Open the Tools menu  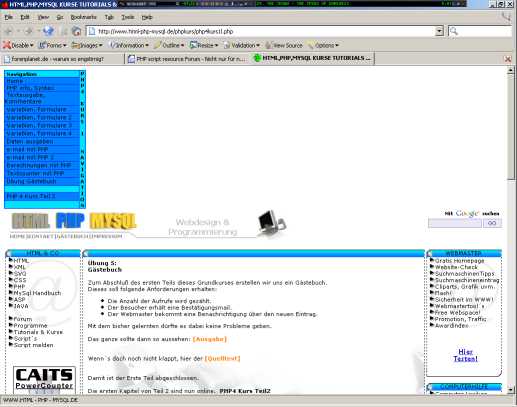click(x=128, y=17)
